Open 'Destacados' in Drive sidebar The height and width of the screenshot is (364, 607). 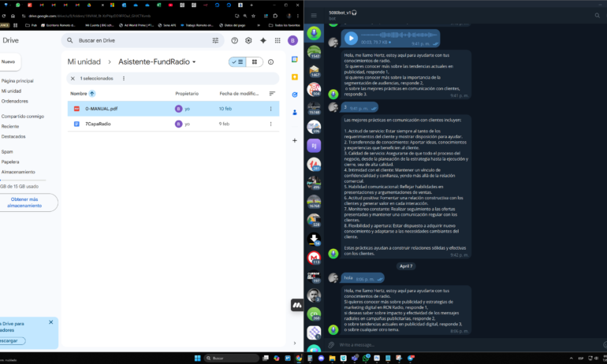pos(13,136)
